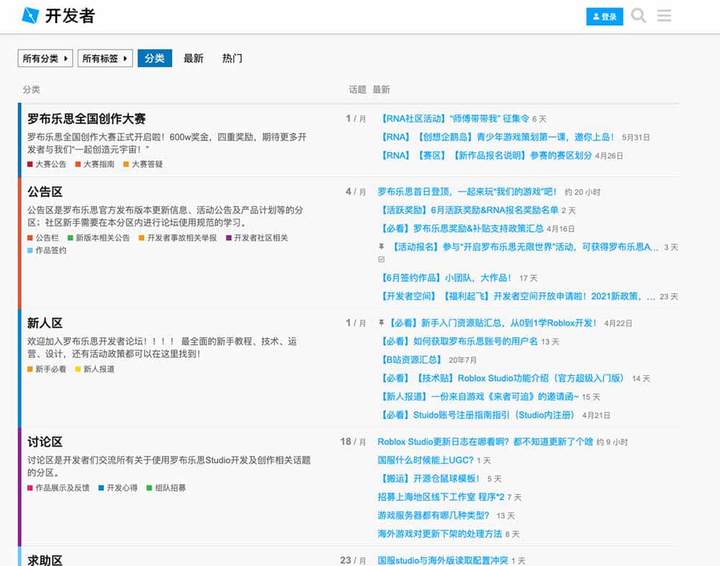Open topic 国服studio与海外版读取配置冲突
This screenshot has height=566, width=720.
[x=443, y=560]
